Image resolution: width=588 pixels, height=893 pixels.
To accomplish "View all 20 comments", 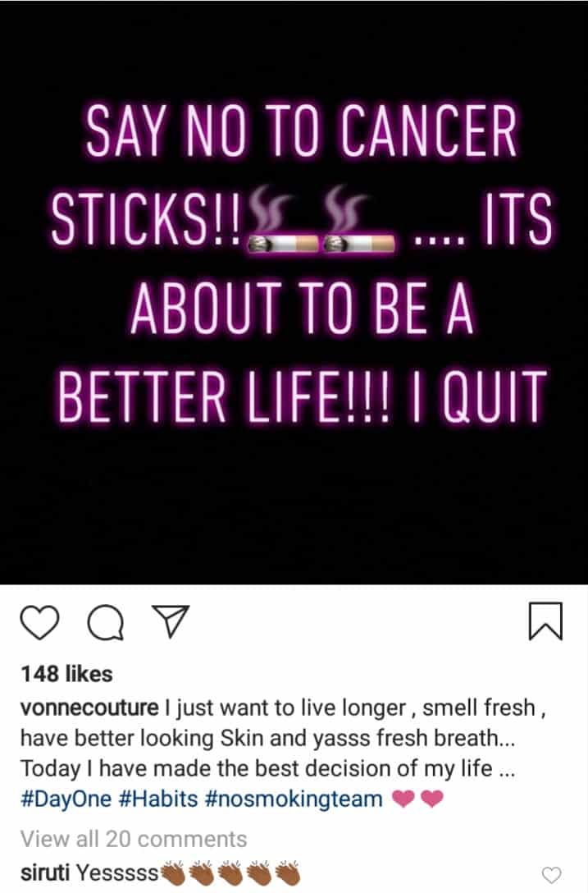I will (x=134, y=839).
